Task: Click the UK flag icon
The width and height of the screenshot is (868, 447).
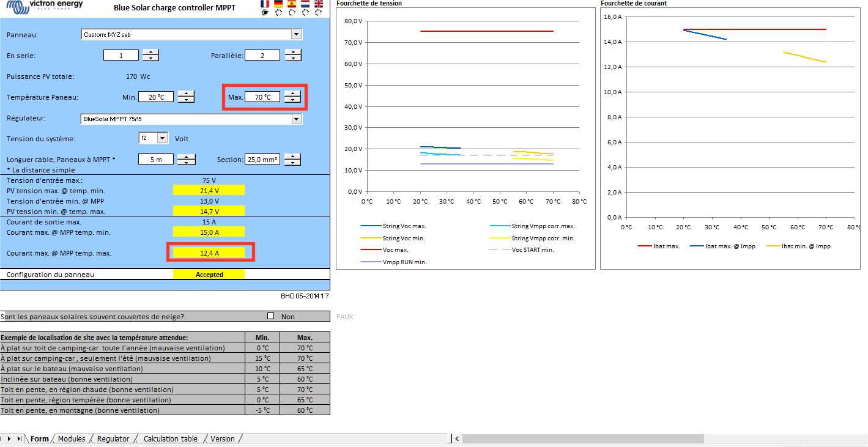Action: 319,4
